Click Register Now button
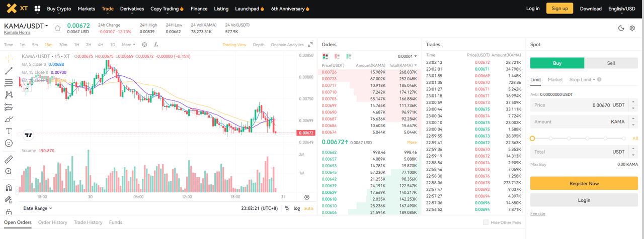Viewport: 644px width, 239px height. click(x=584, y=183)
